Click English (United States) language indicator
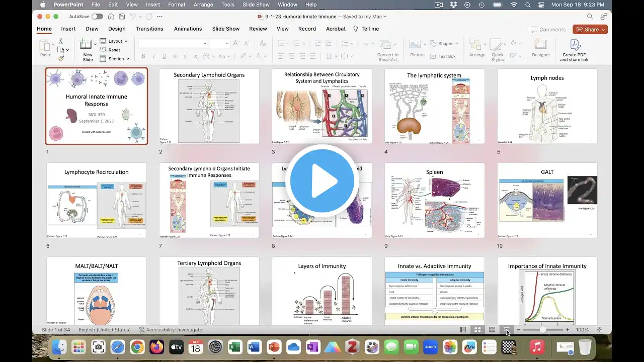 [x=105, y=330]
